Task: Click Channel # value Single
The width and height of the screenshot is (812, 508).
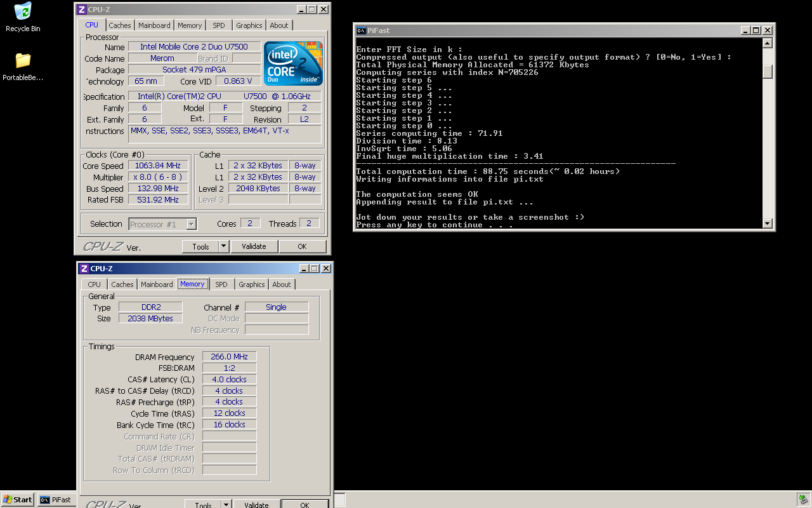Action: pyautogui.click(x=277, y=307)
